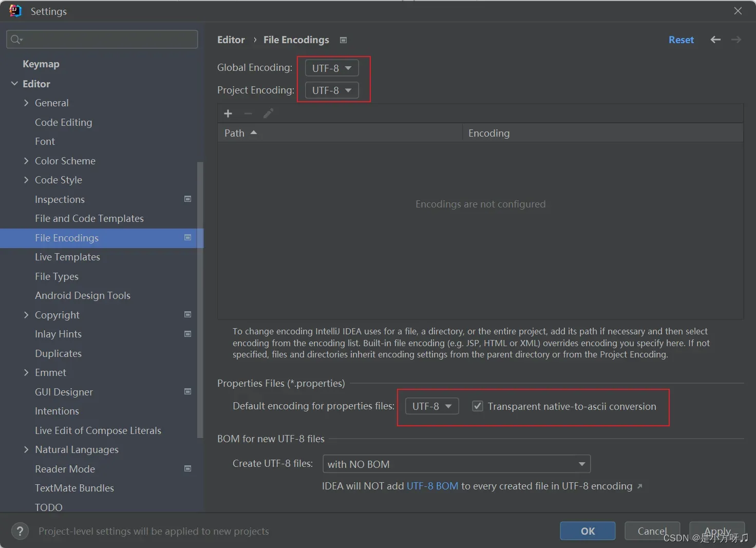Click the settings search field
The image size is (756, 548).
coord(102,40)
